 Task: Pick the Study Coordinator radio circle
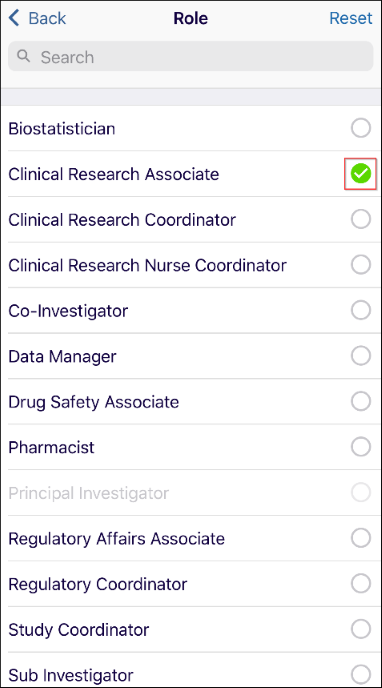click(361, 630)
